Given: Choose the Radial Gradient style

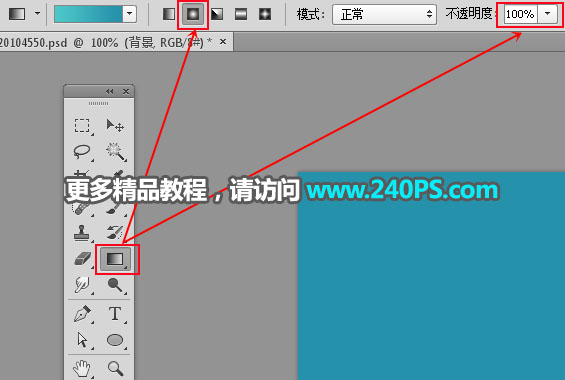Looking at the screenshot, I should [193, 14].
